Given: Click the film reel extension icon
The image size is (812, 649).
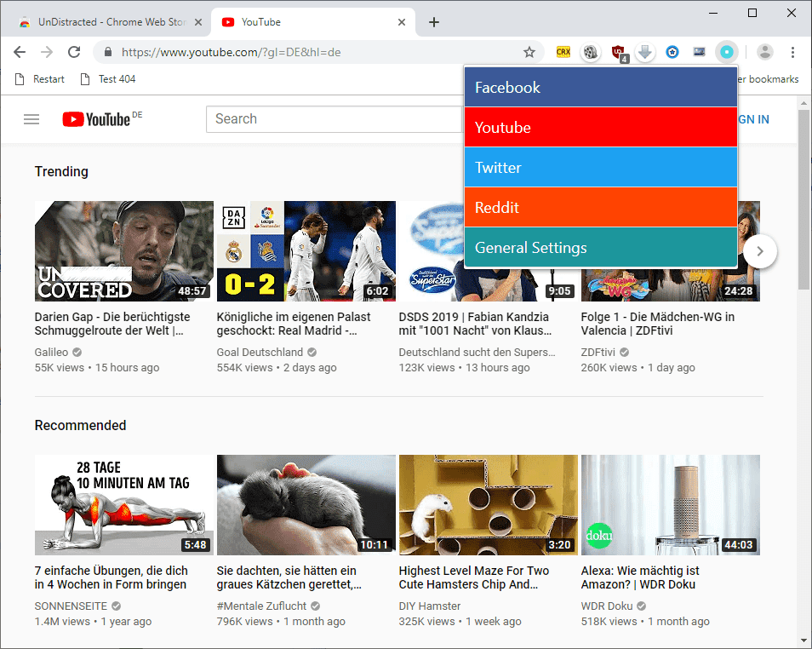Looking at the screenshot, I should [590, 52].
